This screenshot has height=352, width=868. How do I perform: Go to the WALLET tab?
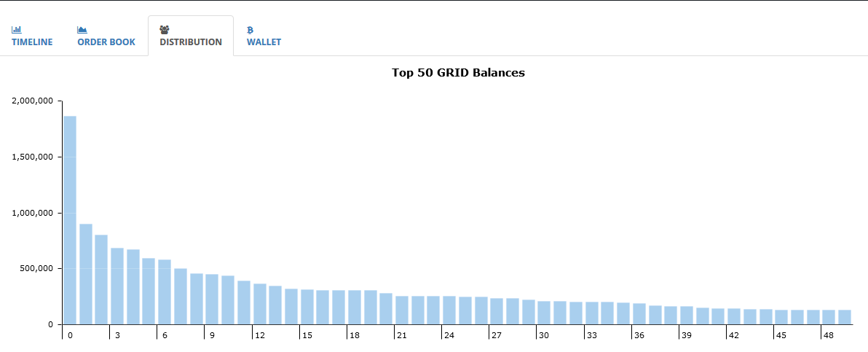264,42
